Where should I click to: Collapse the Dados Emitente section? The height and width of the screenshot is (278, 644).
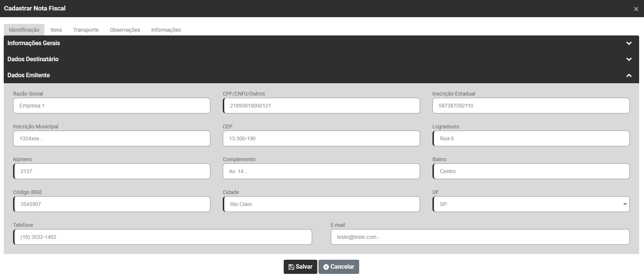pyautogui.click(x=629, y=75)
